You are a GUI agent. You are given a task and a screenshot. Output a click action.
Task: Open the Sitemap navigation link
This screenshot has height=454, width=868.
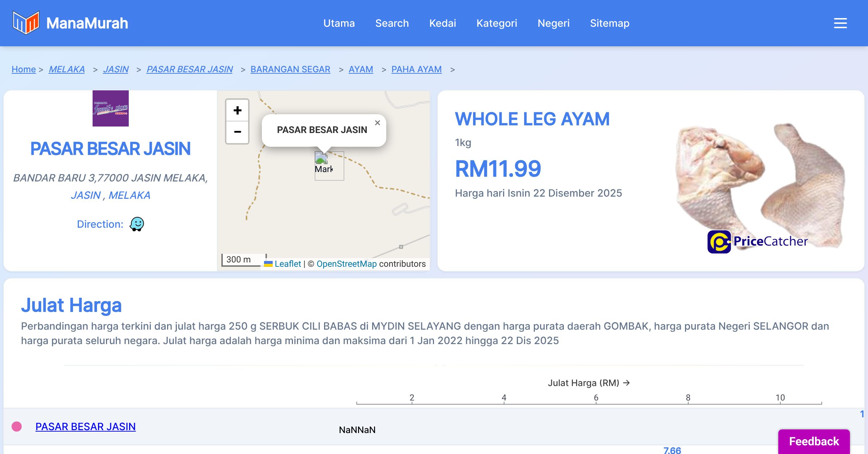pyautogui.click(x=609, y=23)
